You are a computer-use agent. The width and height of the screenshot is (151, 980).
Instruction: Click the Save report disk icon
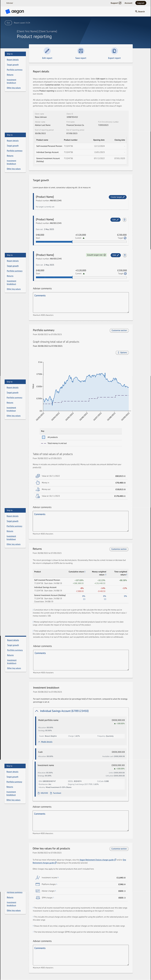click(80, 51)
